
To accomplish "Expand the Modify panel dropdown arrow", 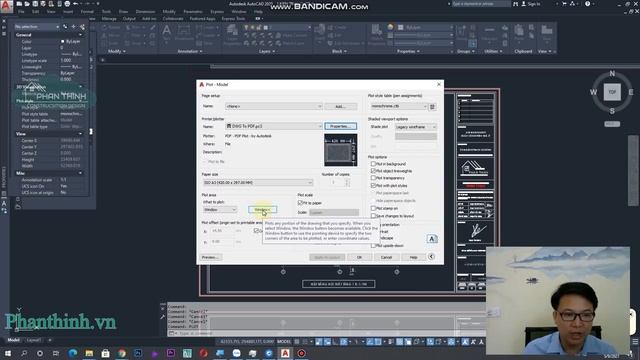I will pyautogui.click(x=124, y=51).
